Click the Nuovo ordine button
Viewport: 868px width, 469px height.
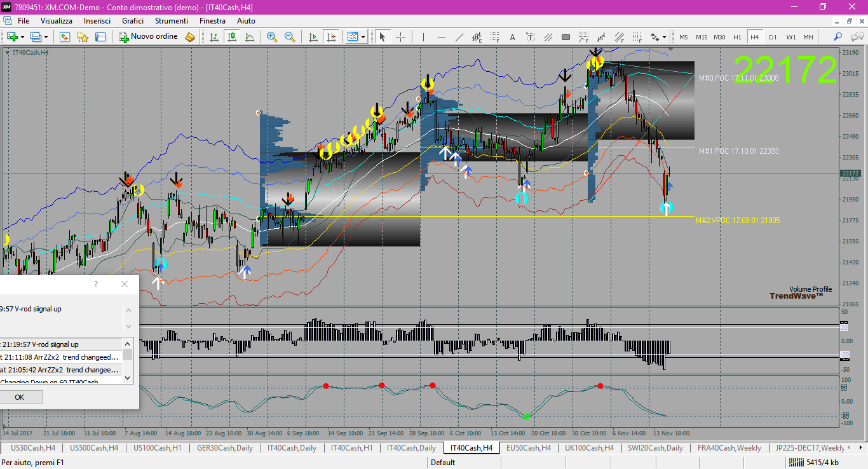coord(149,37)
